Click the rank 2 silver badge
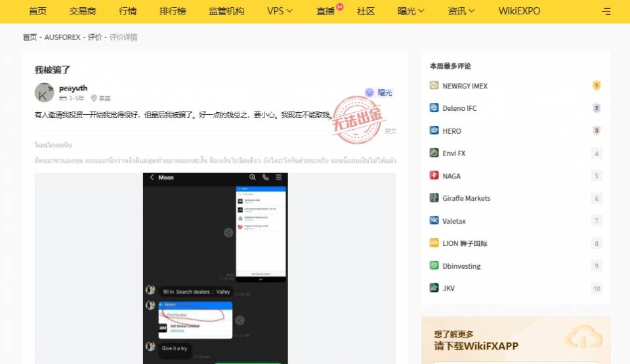The width and height of the screenshot is (630, 364). [597, 108]
